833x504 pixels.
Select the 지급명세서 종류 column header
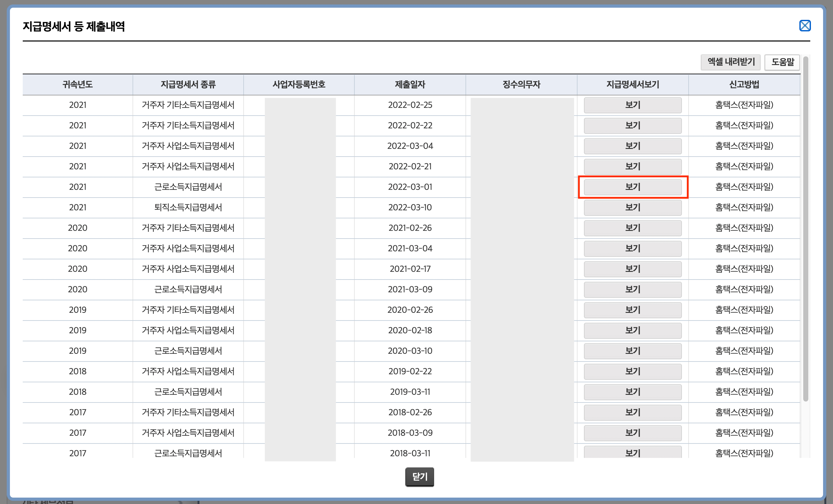pos(188,85)
